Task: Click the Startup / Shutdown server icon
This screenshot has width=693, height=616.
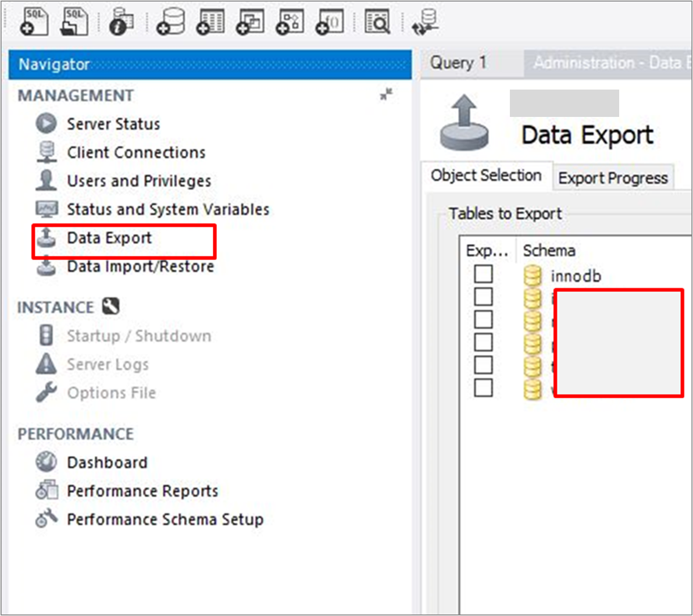Action: point(47,335)
